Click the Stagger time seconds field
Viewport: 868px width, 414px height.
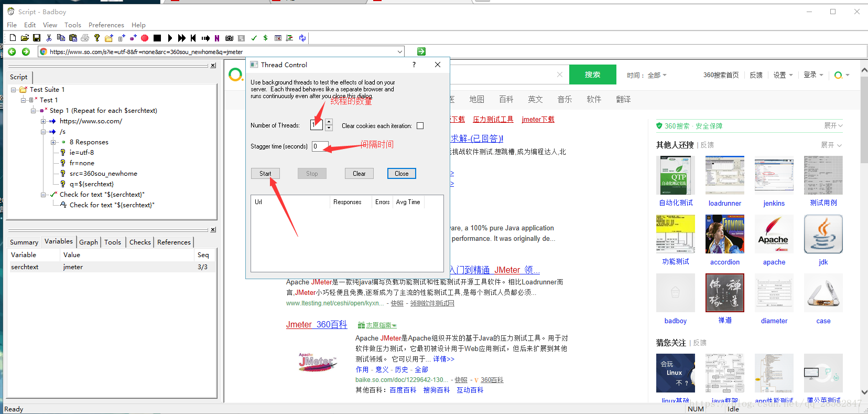pyautogui.click(x=320, y=146)
